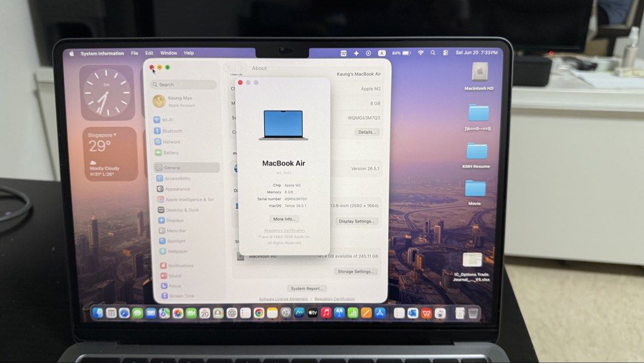Open the Trash in the Dock
Viewport: 644px width, 363px height.
click(473, 313)
